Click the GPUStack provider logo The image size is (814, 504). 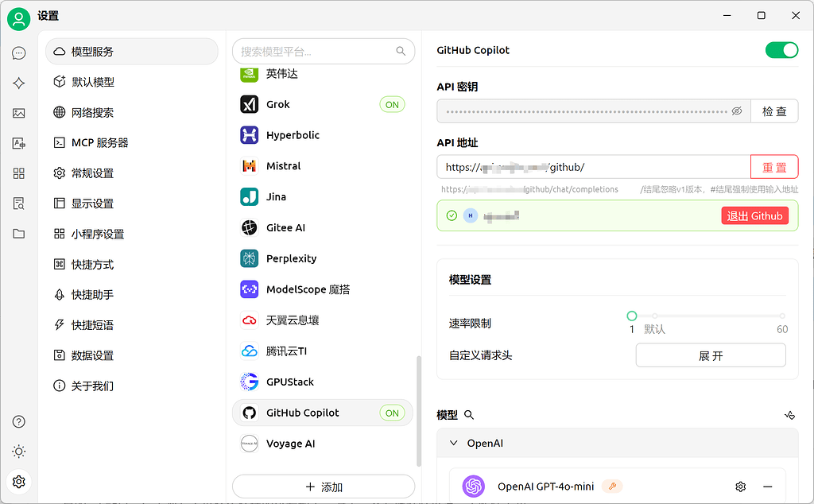pyautogui.click(x=249, y=382)
